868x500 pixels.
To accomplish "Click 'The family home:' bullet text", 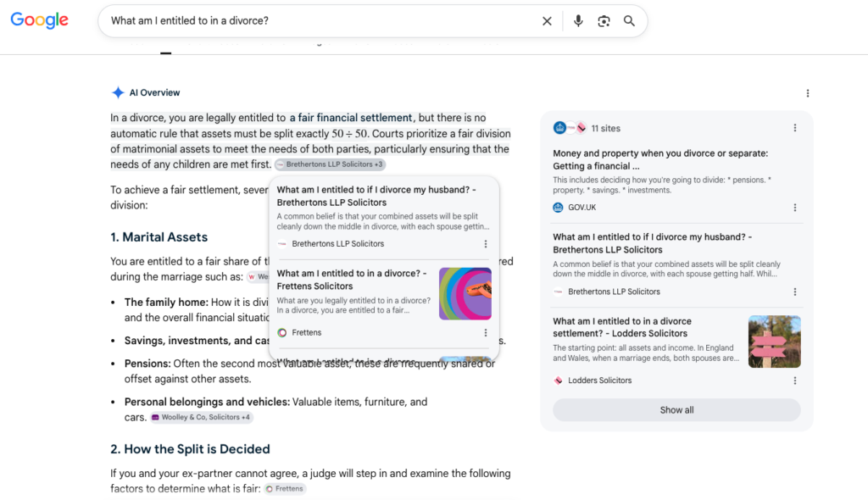I will (x=166, y=303).
